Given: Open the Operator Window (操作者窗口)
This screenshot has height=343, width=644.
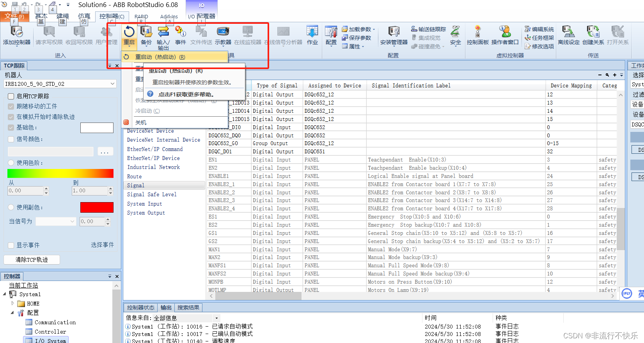Looking at the screenshot, I should coord(505,36).
